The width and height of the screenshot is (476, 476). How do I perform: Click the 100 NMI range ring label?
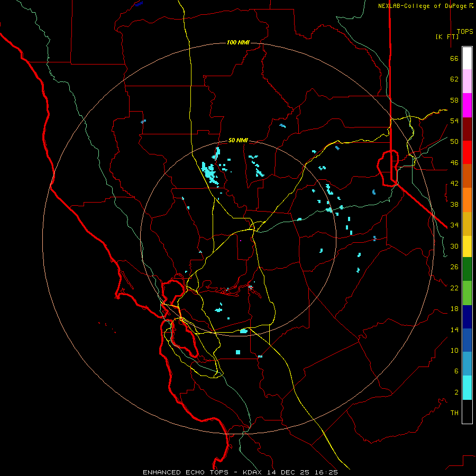click(238, 42)
